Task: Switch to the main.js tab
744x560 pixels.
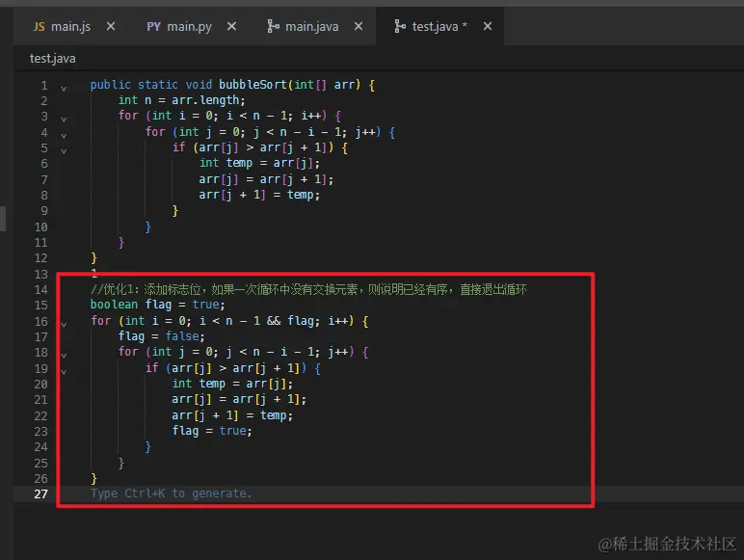Action: [x=70, y=27]
